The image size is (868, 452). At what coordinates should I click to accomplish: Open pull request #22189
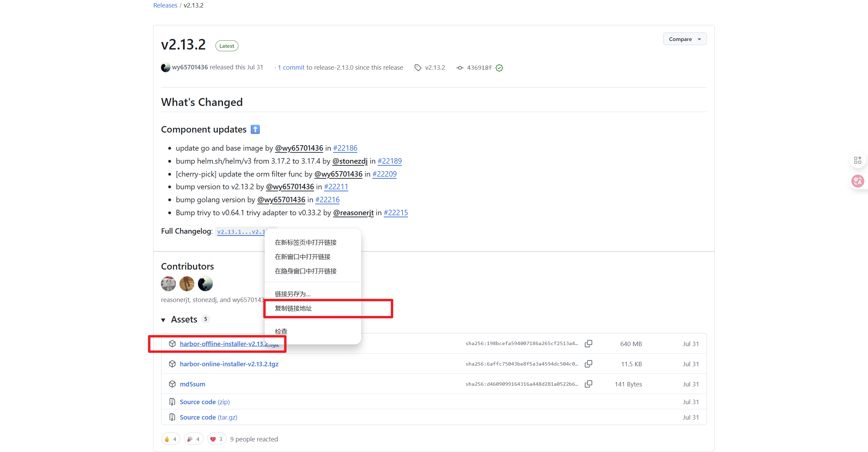click(x=390, y=161)
